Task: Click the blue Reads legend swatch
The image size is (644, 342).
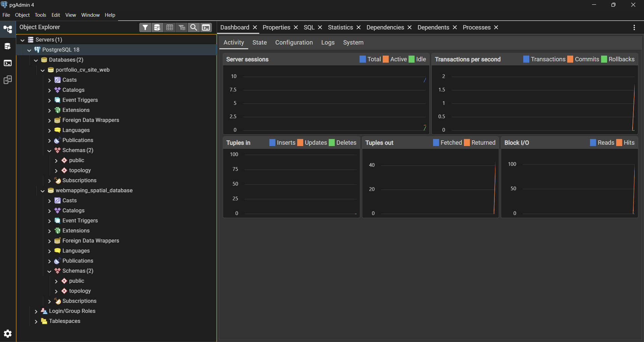Action: click(593, 143)
